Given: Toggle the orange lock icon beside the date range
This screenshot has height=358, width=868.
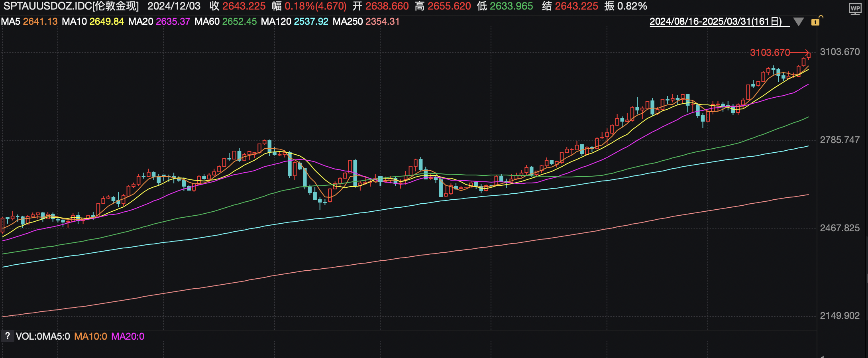Looking at the screenshot, I should [x=816, y=21].
